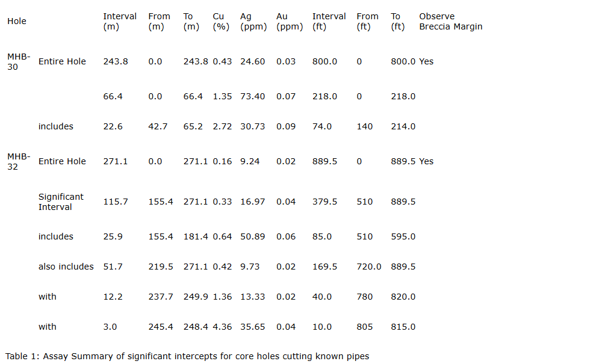
Task: Select the 115.7 metre interval cell
Action: point(116,202)
